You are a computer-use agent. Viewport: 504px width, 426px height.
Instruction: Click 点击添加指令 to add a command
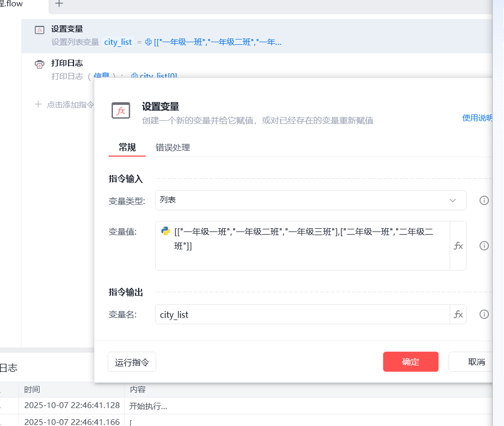71,104
